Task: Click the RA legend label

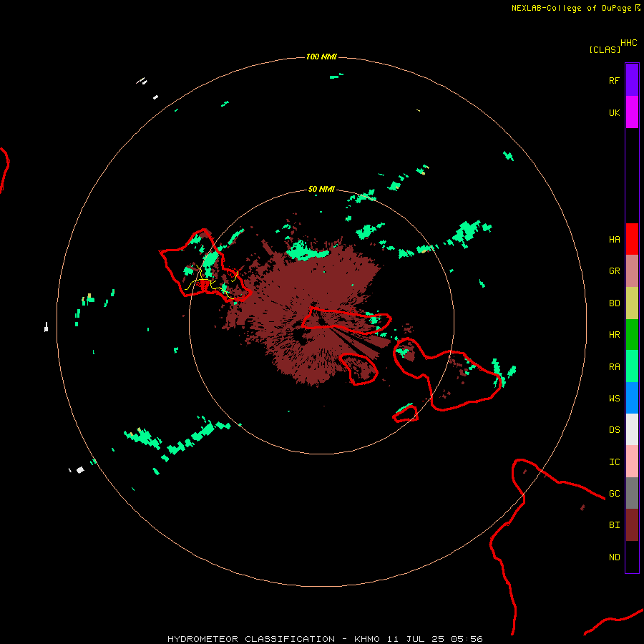Action: click(x=614, y=367)
